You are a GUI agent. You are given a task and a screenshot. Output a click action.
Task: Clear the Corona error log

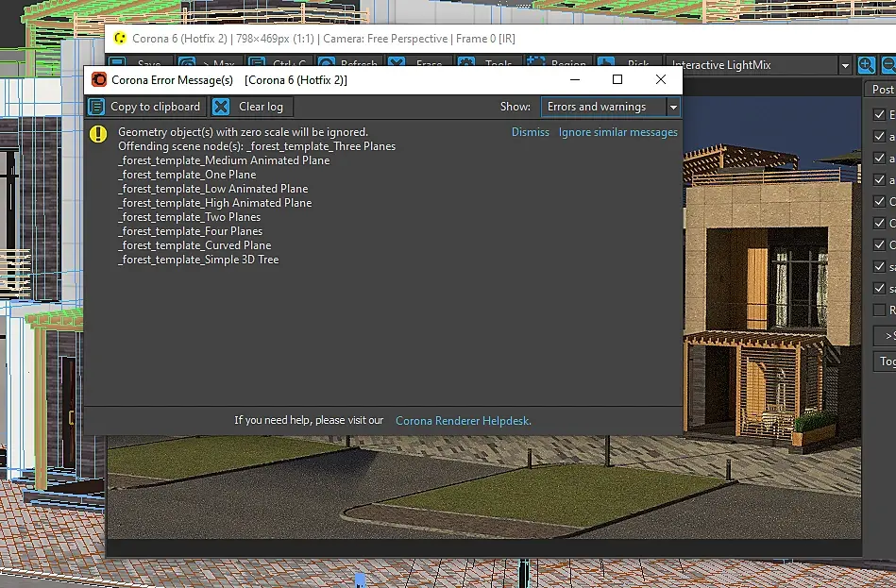pos(251,107)
